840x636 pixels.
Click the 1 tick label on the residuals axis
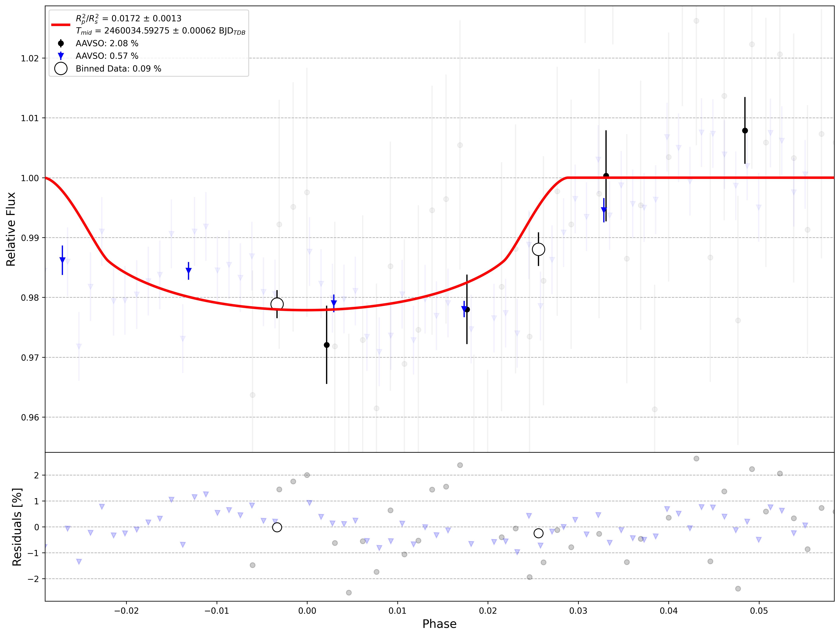(x=36, y=501)
